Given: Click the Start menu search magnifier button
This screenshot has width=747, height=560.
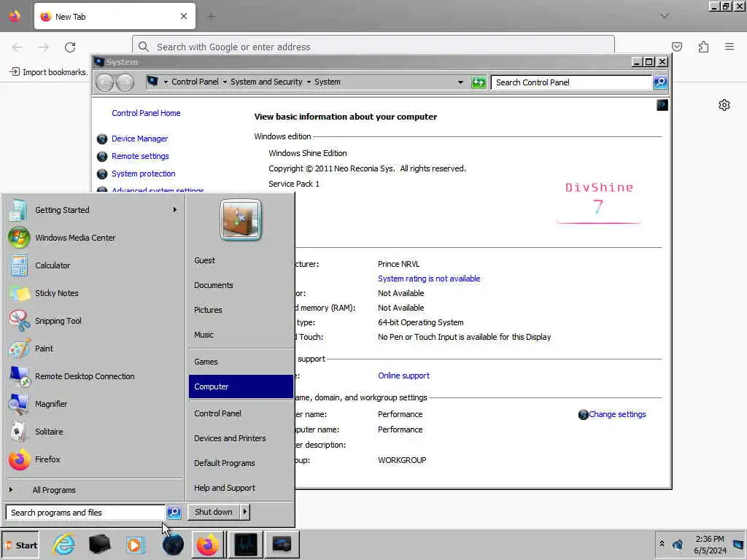Looking at the screenshot, I should pos(174,513).
